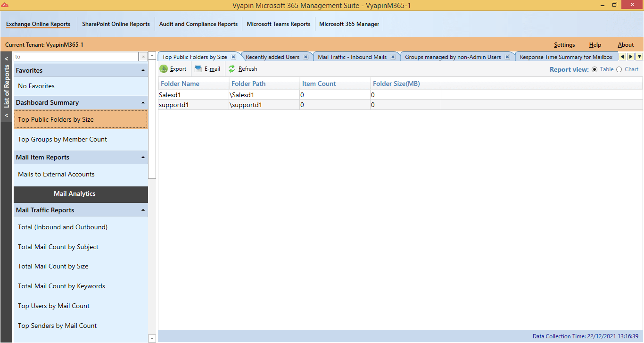This screenshot has width=644, height=343.
Task: Open Microsoft 365 Manager module
Action: coord(349,24)
